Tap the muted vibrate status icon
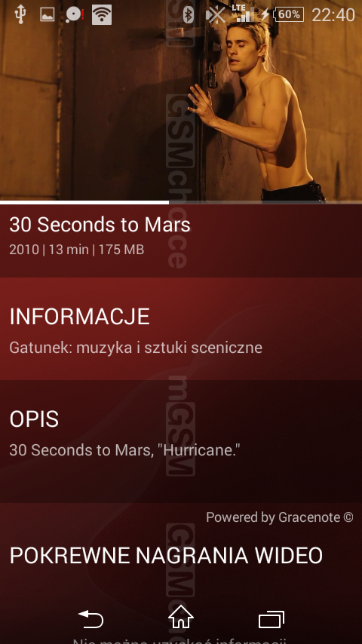 pyautogui.click(x=215, y=15)
